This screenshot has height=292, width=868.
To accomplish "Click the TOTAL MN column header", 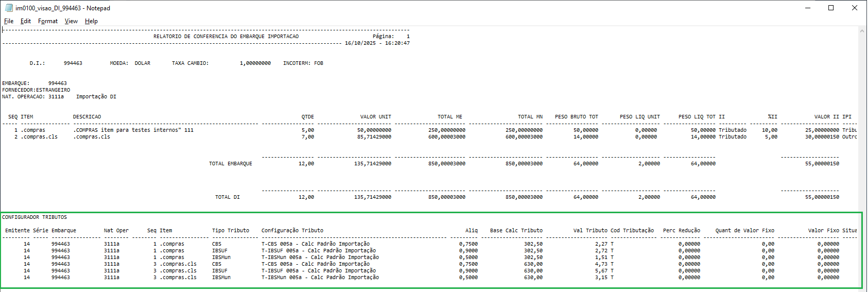I will tap(530, 117).
